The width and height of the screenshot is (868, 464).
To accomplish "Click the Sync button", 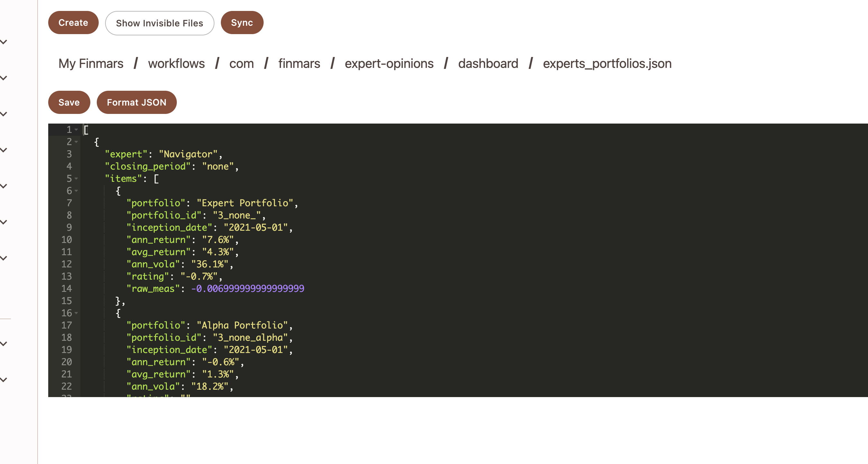I will tap(242, 23).
